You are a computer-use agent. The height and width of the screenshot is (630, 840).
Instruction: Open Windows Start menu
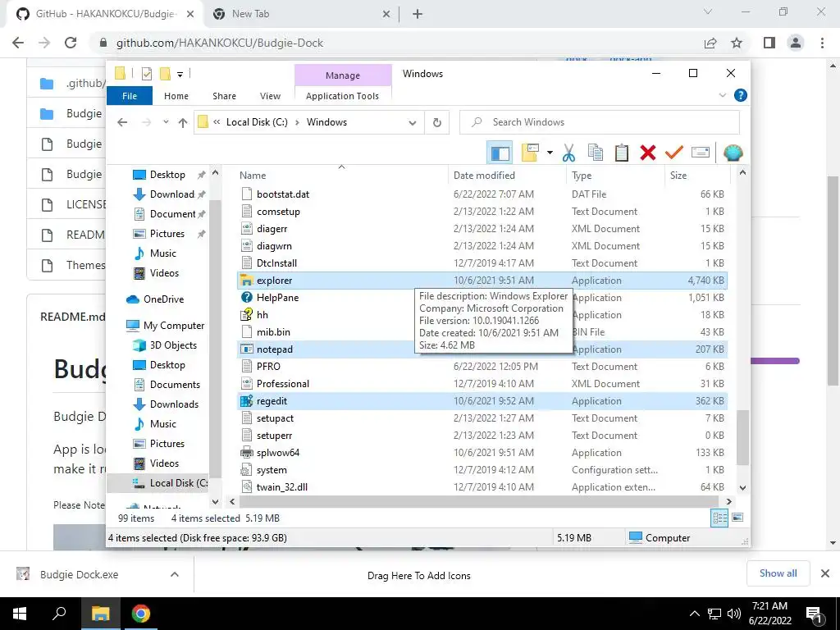pyautogui.click(x=20, y=614)
